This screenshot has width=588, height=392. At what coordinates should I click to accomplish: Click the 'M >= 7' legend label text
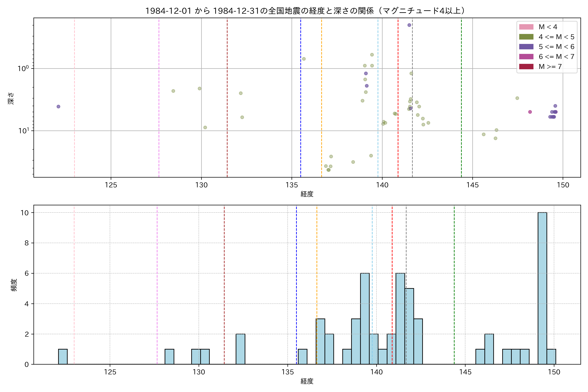(550, 66)
